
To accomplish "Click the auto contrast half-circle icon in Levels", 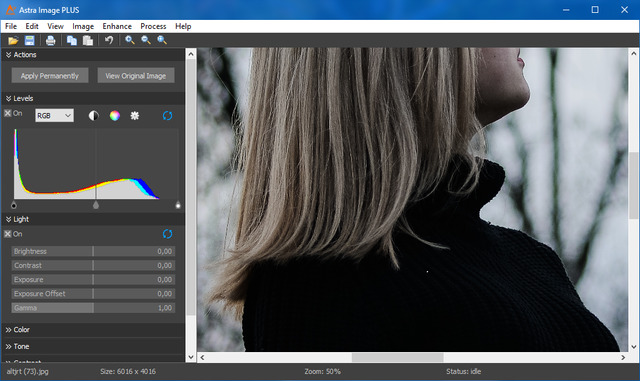I will point(93,116).
